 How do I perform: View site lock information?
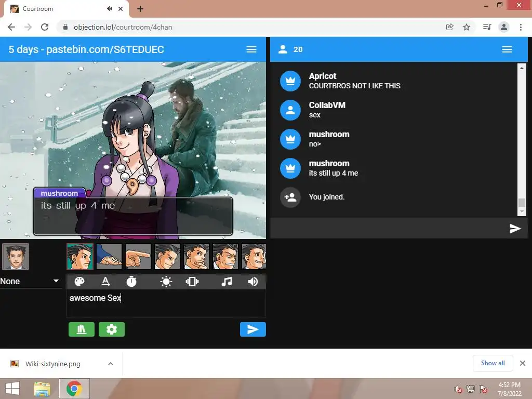[x=65, y=27]
